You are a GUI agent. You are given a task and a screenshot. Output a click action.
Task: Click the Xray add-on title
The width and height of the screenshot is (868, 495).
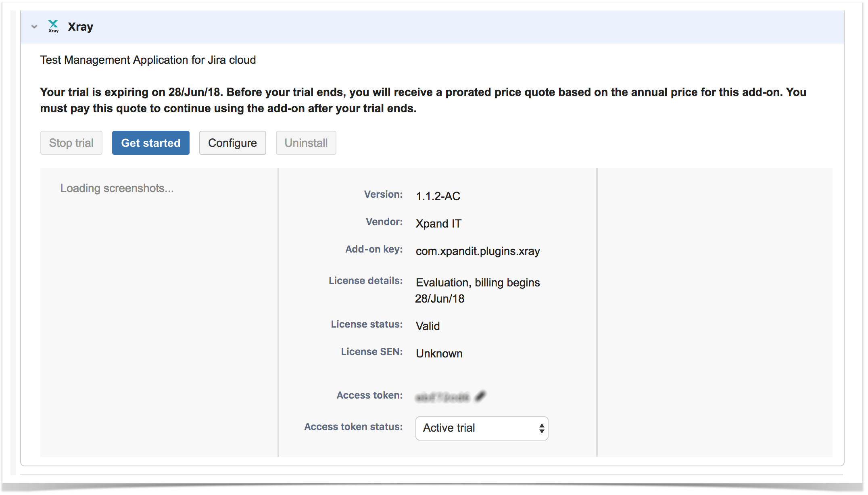tap(80, 27)
